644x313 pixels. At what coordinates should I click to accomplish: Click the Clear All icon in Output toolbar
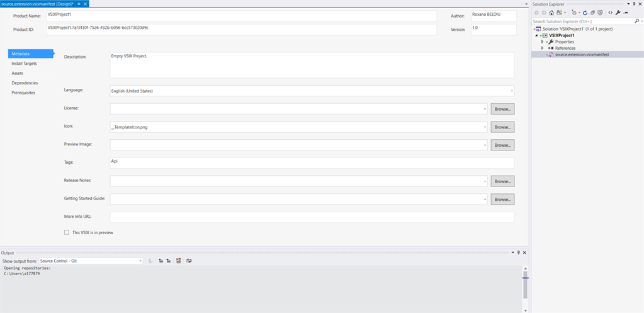tap(178, 261)
